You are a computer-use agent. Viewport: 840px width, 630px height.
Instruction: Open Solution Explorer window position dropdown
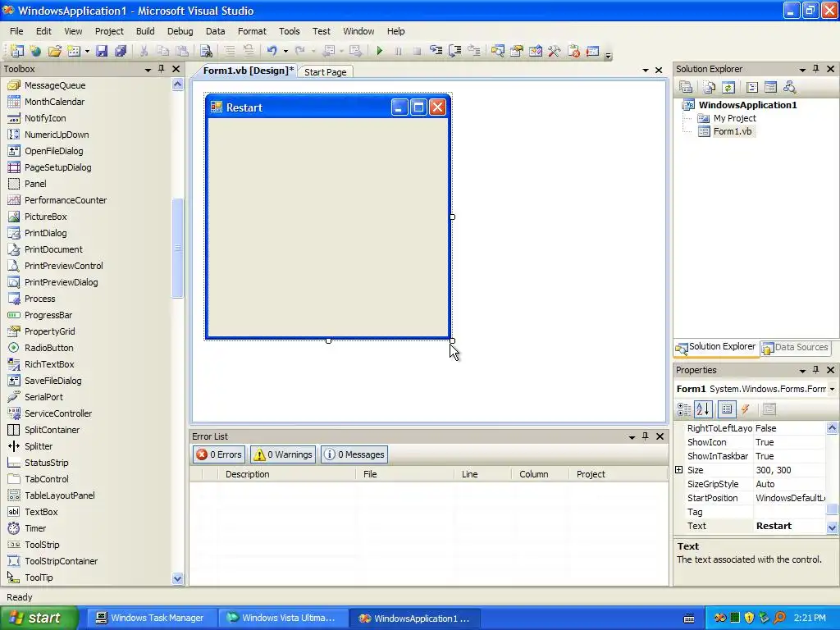click(x=802, y=70)
